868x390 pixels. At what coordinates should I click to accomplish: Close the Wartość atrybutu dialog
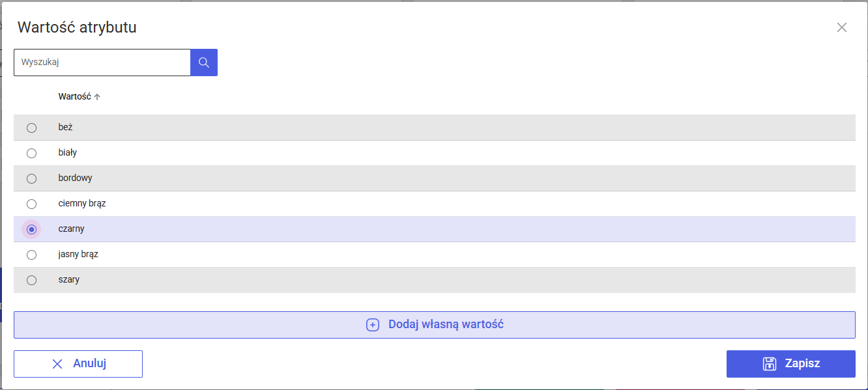click(x=842, y=27)
